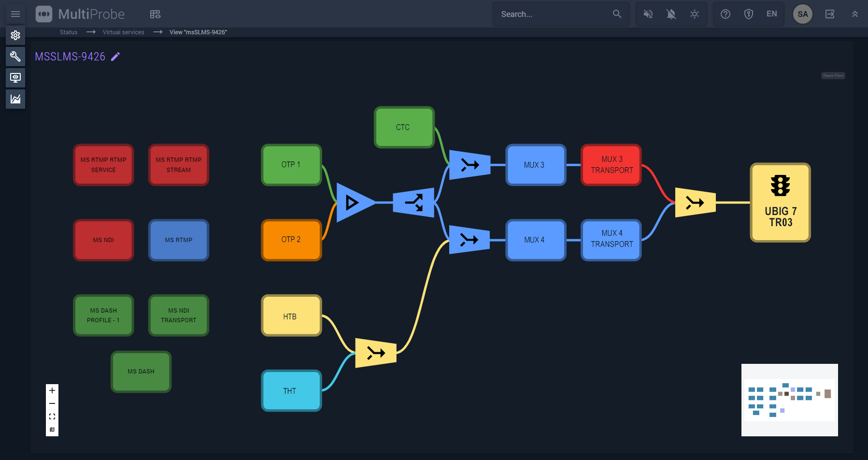Open the settings gear in sidebar
Screen dimensions: 868x460
click(x=15, y=35)
